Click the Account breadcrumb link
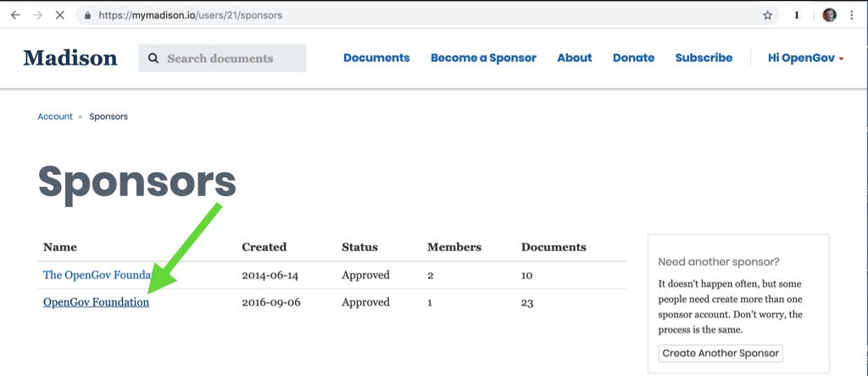The width and height of the screenshot is (868, 376). (55, 116)
